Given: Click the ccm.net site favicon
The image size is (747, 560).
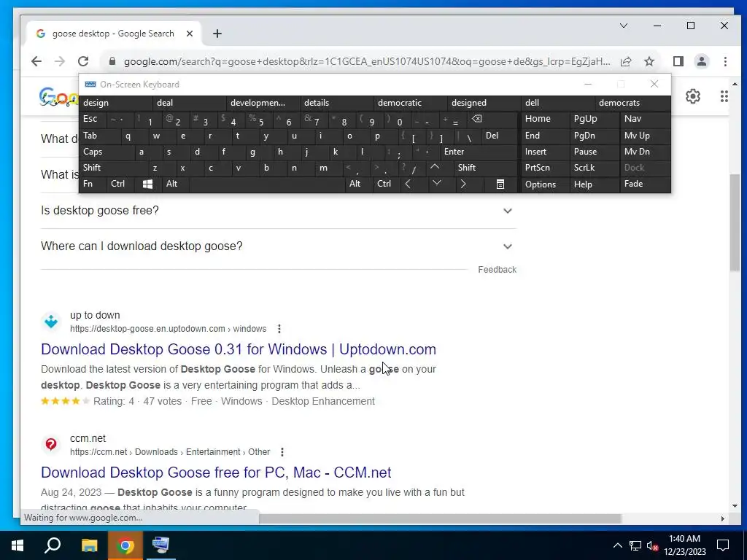Looking at the screenshot, I should coord(51,444).
